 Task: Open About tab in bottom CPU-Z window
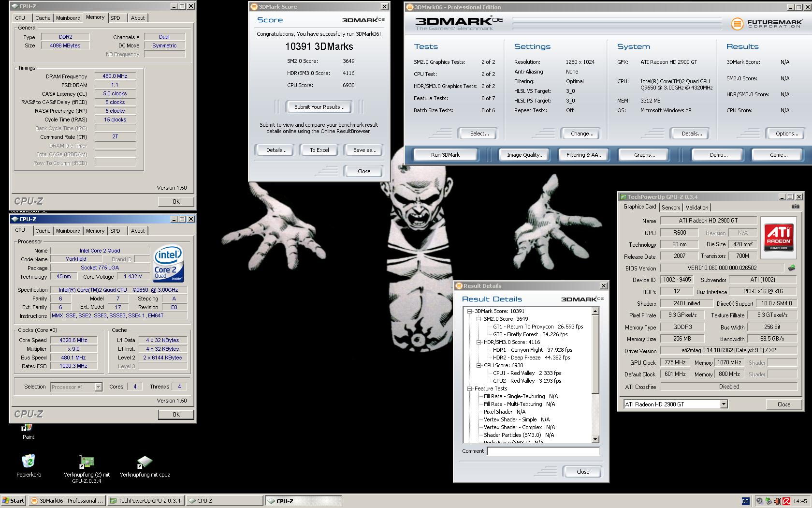[x=138, y=231]
